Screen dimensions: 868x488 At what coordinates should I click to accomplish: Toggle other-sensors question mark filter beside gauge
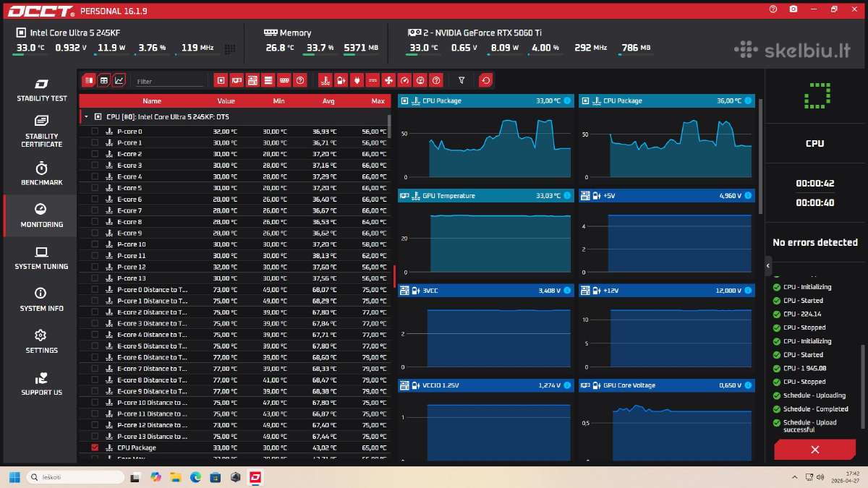pos(436,80)
